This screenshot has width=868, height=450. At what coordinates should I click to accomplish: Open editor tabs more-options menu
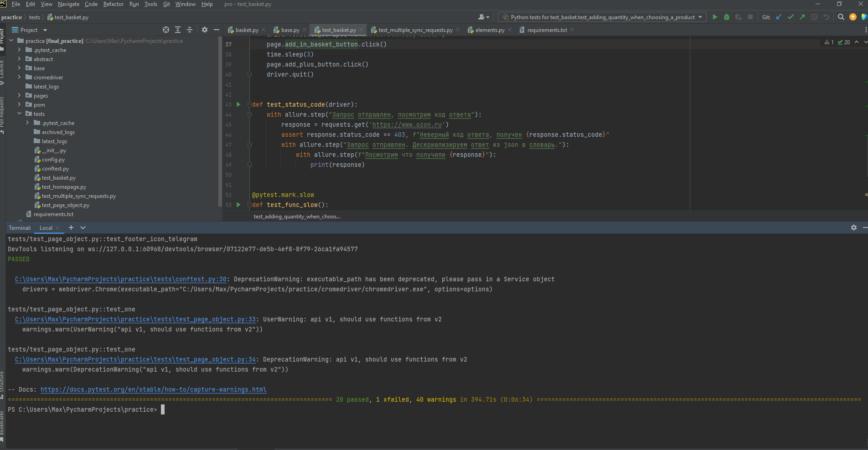coord(865,30)
